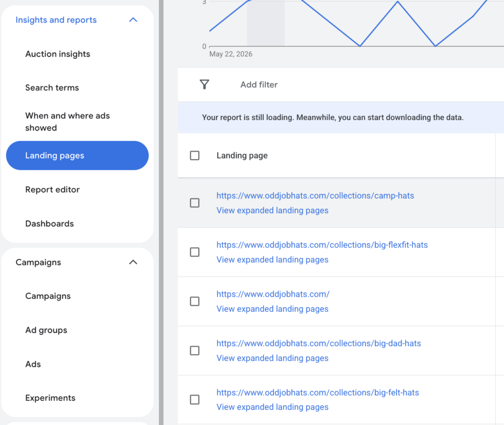
Task: Check the big-dad-hats landing page row
Action: [x=194, y=350]
